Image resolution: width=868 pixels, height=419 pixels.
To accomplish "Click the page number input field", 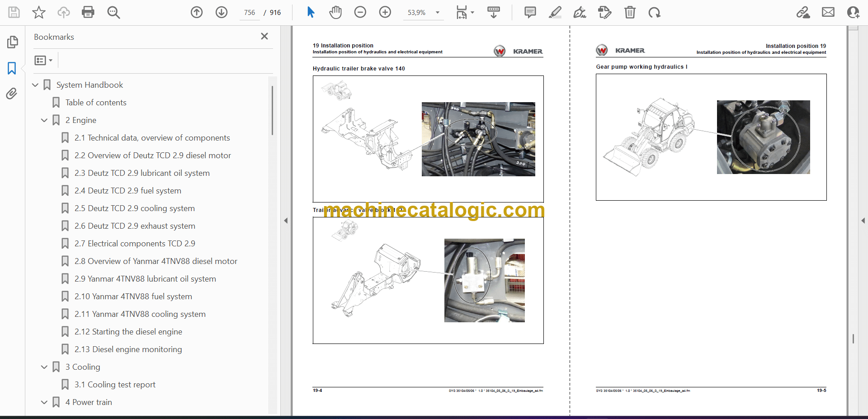I will 250,13.
